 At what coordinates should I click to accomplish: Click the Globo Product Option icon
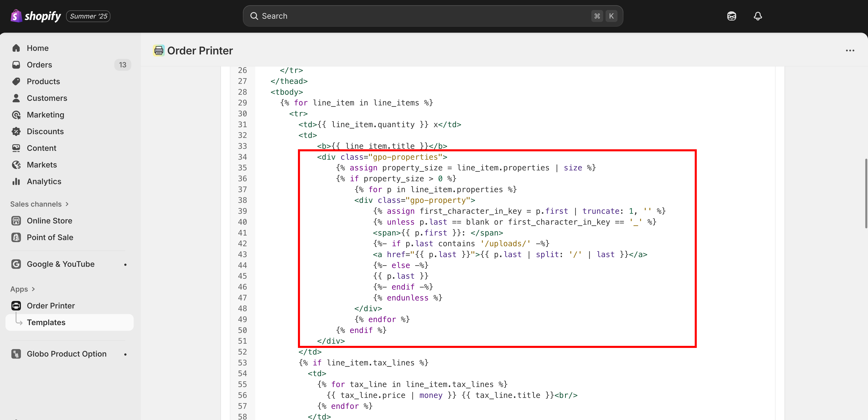[16, 354]
